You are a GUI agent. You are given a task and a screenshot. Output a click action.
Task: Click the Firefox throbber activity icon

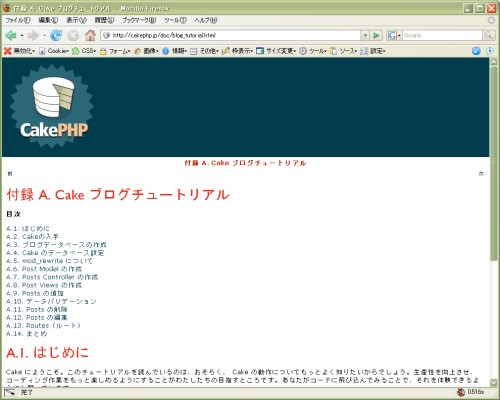(x=491, y=20)
